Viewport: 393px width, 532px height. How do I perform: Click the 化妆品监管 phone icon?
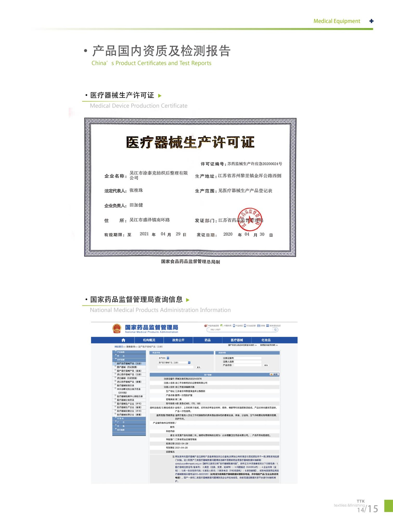tap(245, 326)
